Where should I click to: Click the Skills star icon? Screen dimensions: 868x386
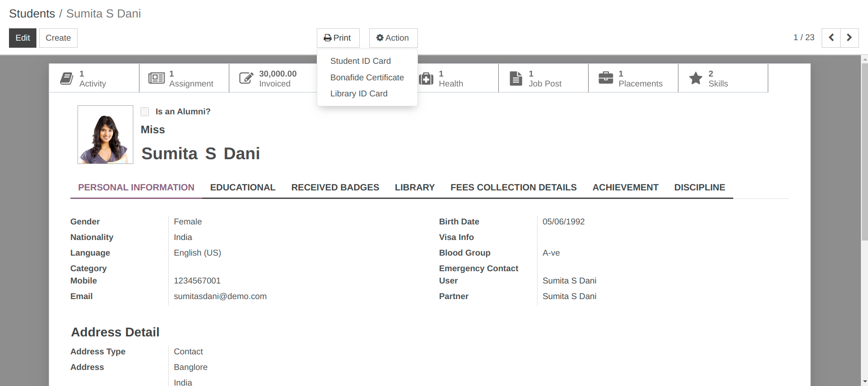pyautogui.click(x=695, y=78)
